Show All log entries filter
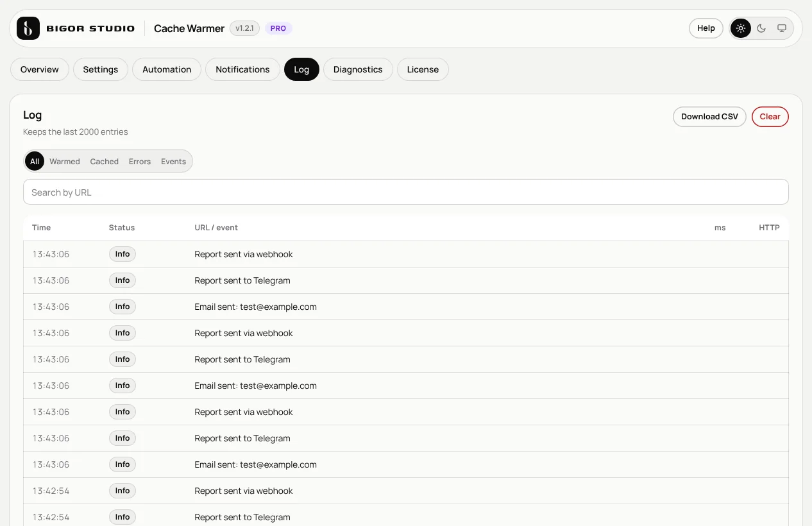Image resolution: width=812 pixels, height=526 pixels. click(35, 162)
